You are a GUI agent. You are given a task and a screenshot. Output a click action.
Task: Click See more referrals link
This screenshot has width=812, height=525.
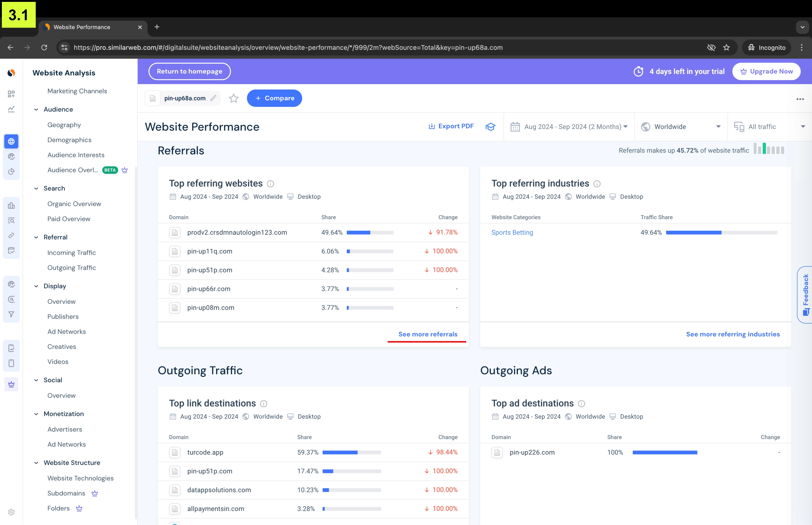(428, 334)
